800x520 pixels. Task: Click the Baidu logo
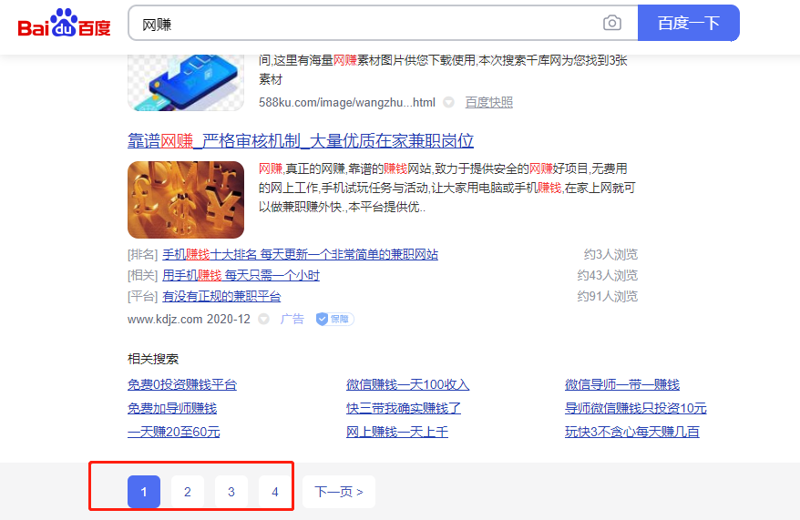coord(64,23)
